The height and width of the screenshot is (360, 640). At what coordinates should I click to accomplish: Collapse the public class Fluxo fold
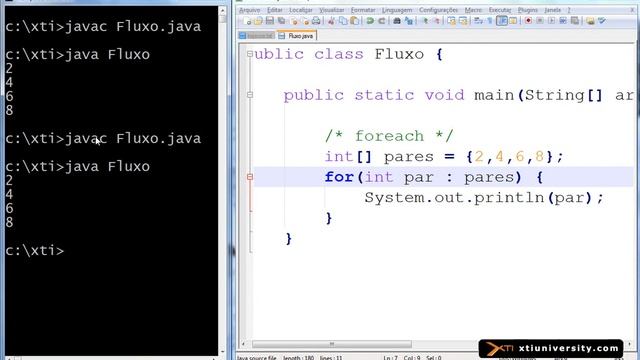250,54
